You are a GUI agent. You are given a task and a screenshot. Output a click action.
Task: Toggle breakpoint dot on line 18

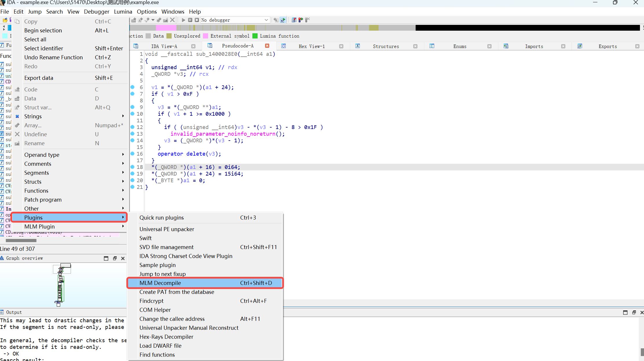tap(133, 167)
